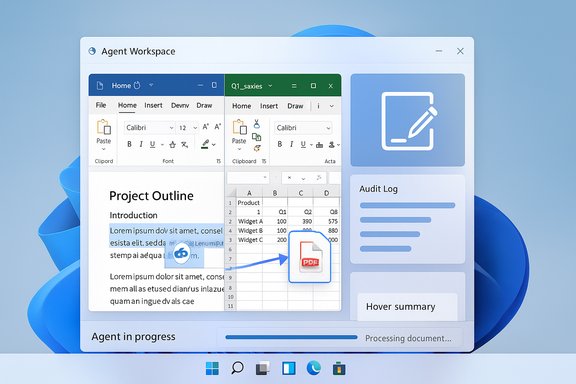This screenshot has width=576, height=384.
Task: Switch to the Devnv tab in Word
Action: (180, 105)
